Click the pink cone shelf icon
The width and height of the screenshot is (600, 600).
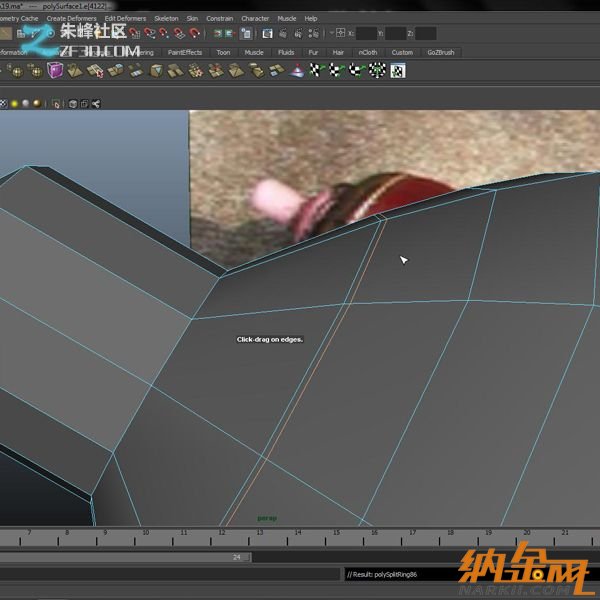(297, 70)
